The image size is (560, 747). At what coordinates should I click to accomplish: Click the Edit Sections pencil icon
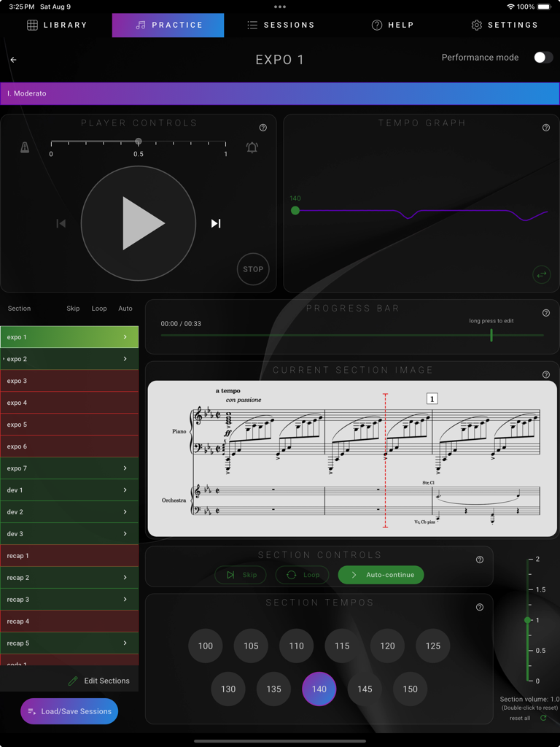click(x=73, y=681)
